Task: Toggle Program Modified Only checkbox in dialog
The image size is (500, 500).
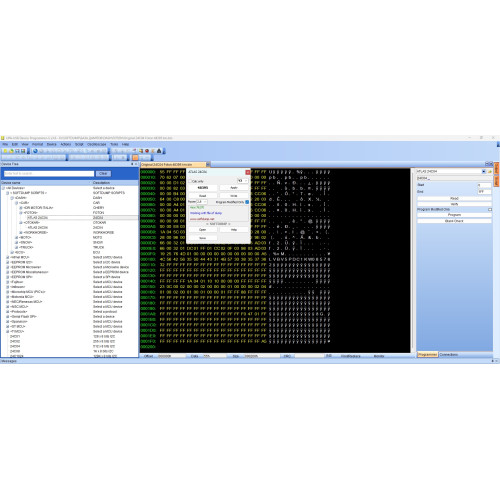Action: tap(247, 202)
